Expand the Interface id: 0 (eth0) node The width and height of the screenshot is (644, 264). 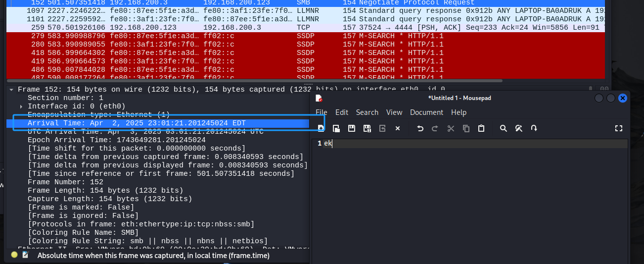pyautogui.click(x=21, y=106)
